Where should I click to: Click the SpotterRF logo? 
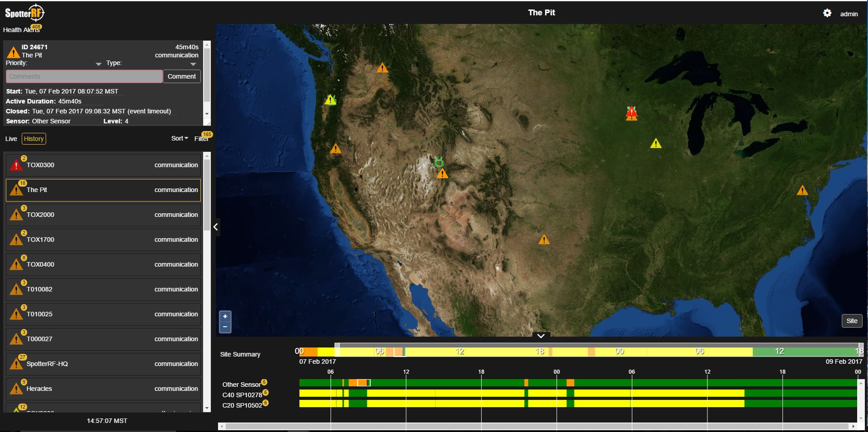[x=24, y=13]
